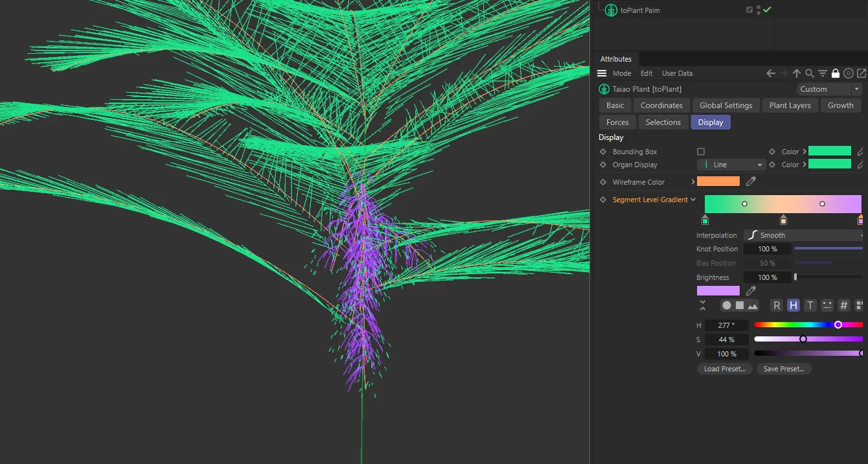Go back using the left arrow icon
Screen dimensions: 868x464
[x=771, y=73]
